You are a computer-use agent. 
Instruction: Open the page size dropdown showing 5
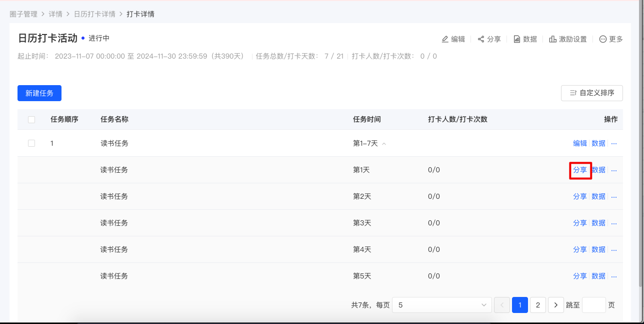(x=442, y=305)
